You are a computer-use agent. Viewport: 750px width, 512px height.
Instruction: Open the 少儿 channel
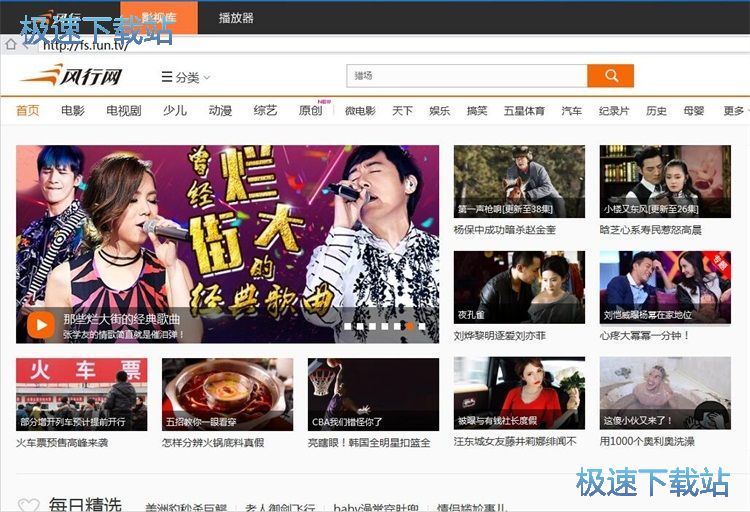coord(175,111)
